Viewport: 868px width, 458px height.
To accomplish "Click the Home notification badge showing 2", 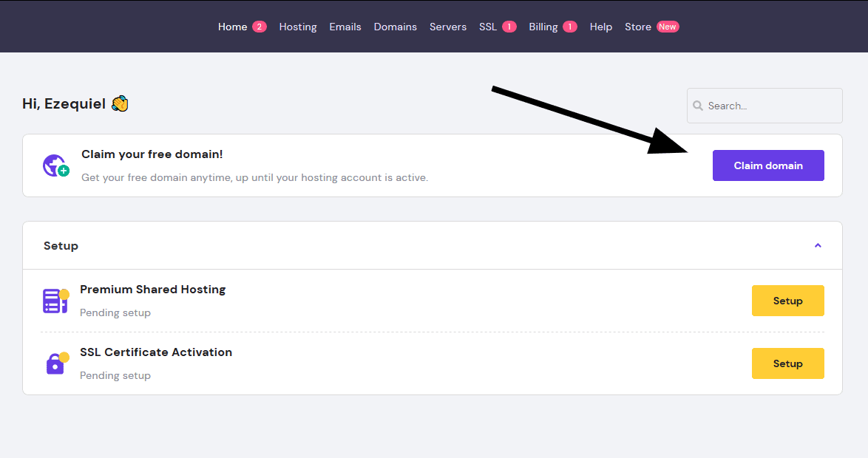I will pos(260,27).
